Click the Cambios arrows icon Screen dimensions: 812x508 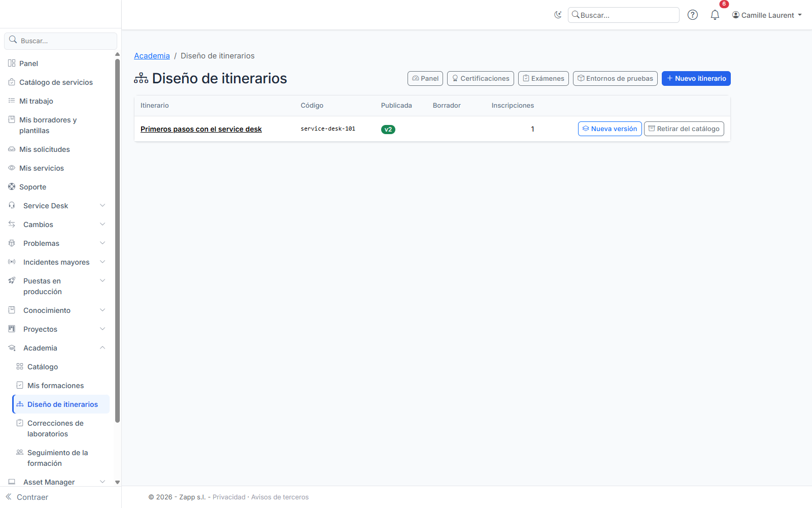click(12, 224)
